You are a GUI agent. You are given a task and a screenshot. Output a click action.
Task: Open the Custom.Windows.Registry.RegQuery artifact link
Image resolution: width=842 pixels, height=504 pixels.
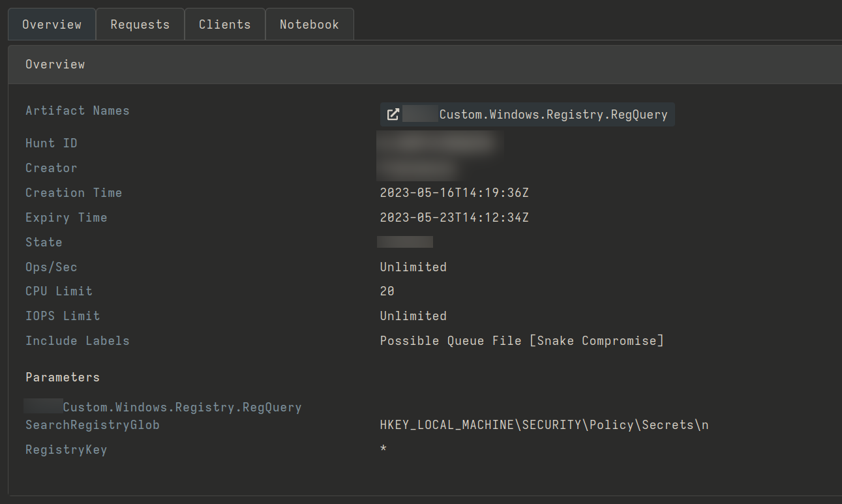point(553,115)
